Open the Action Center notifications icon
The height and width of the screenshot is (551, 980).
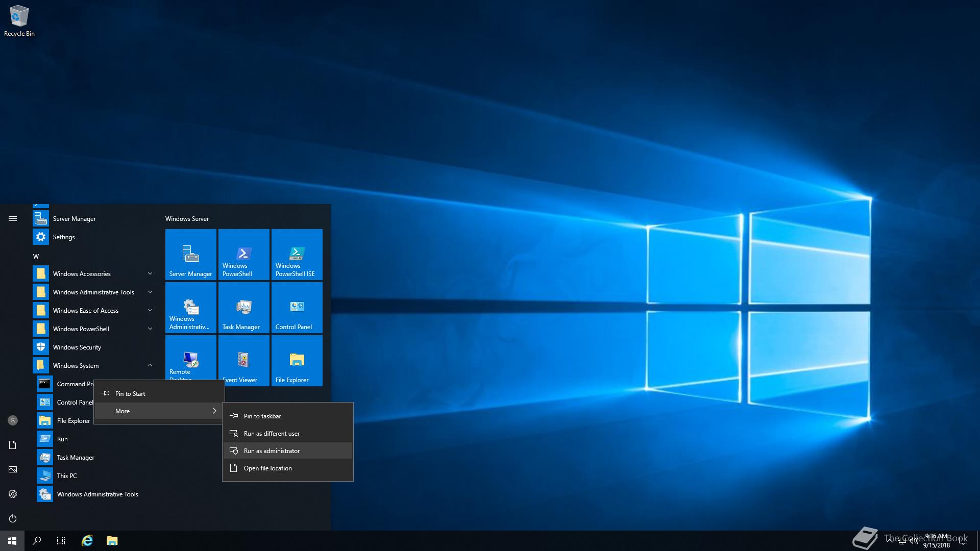(963, 541)
